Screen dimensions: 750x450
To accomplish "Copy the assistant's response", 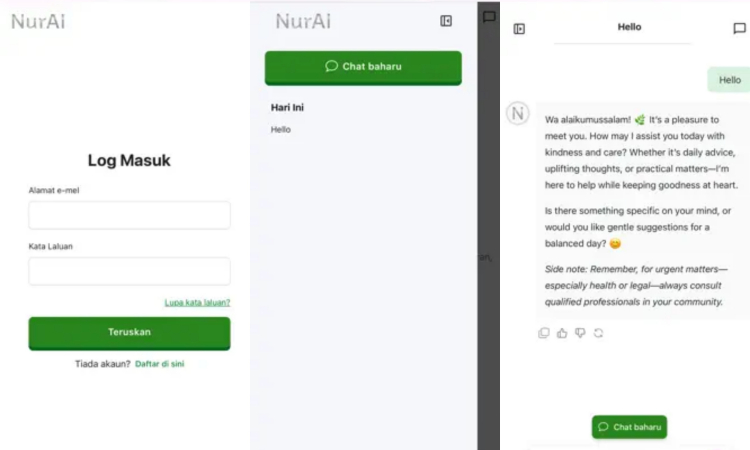I will tap(544, 333).
